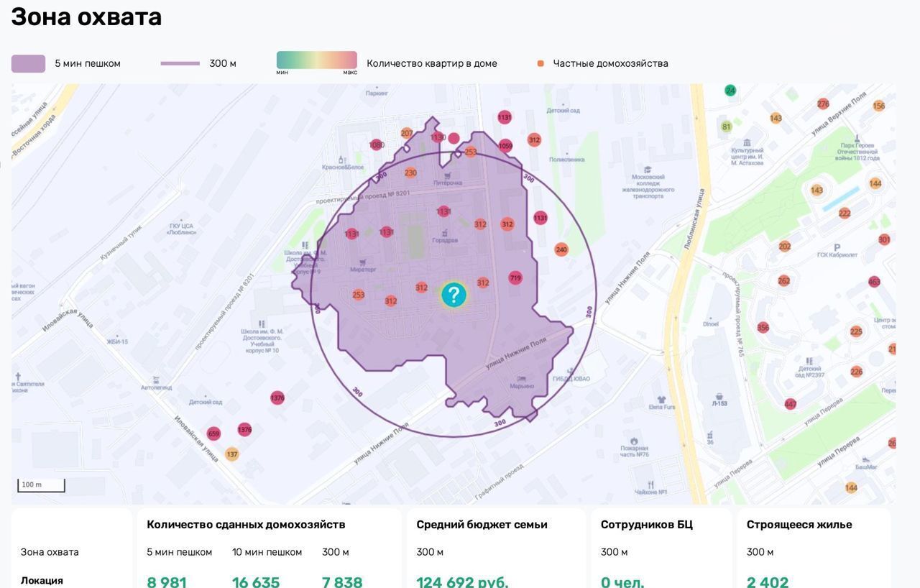This screenshot has width=920, height=588.
Task: Click the marker numbered 659
Action: pos(213,433)
